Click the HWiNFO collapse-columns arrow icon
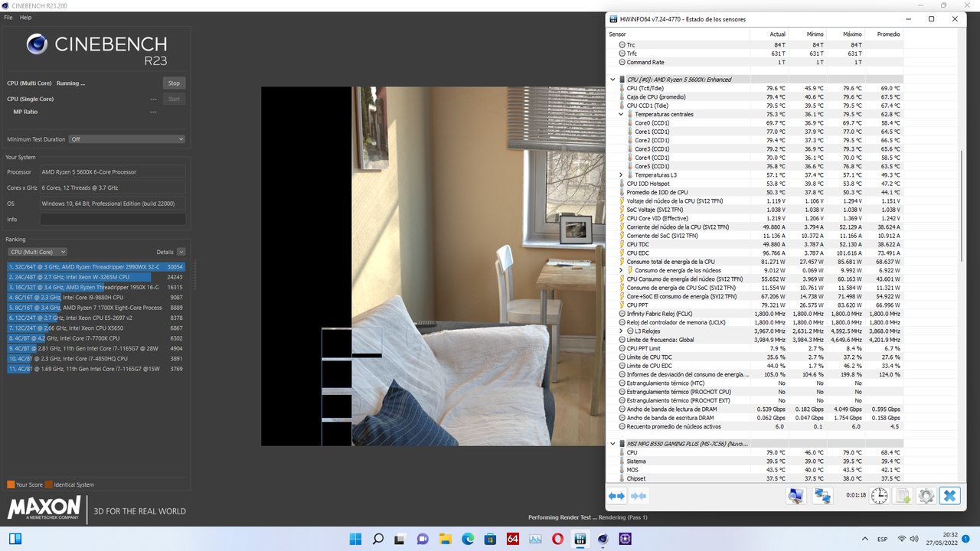Screen dimensions: 980x551 pos(639,496)
